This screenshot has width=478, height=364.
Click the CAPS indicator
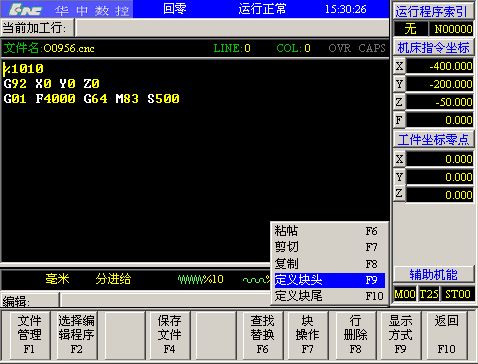[x=372, y=48]
